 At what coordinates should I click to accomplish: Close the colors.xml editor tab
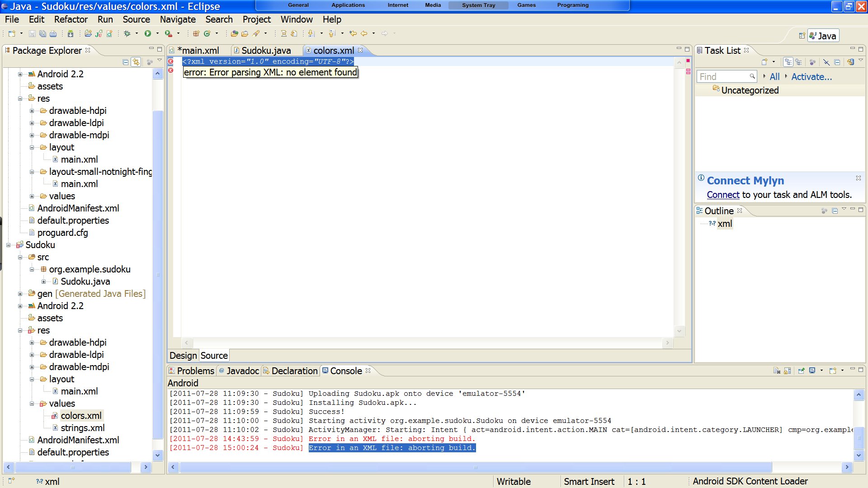360,50
